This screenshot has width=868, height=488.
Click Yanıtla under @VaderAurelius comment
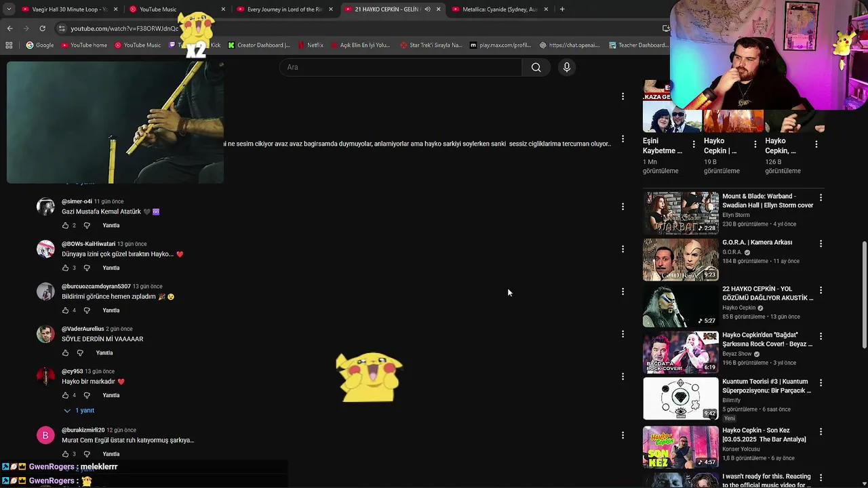click(x=104, y=353)
